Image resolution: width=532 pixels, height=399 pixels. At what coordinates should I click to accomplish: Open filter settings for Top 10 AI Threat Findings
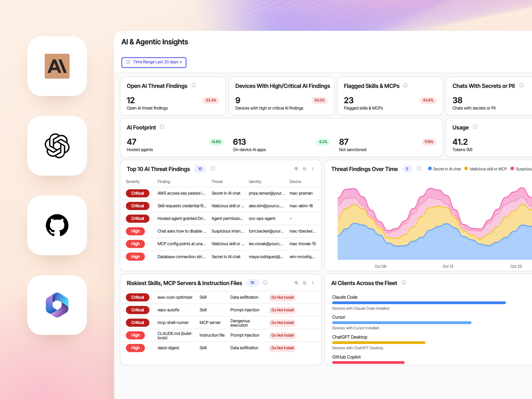coord(305,169)
